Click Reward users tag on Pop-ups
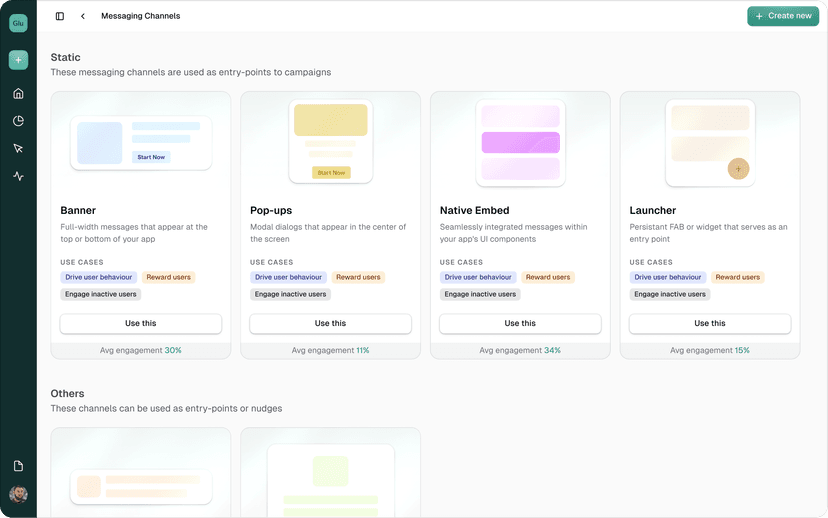 (x=358, y=277)
